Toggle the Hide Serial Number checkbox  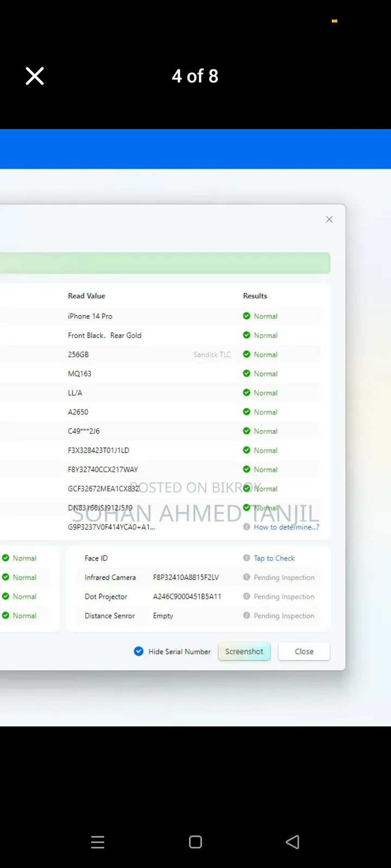pyautogui.click(x=138, y=651)
